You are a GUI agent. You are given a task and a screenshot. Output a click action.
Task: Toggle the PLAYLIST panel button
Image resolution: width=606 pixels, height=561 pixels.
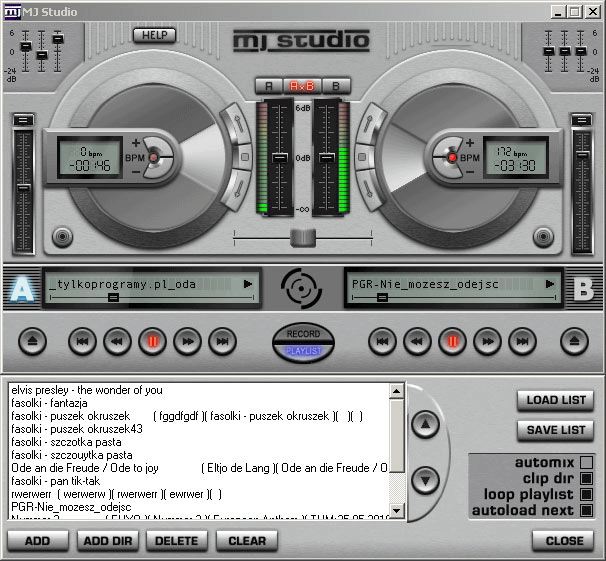pyautogui.click(x=303, y=351)
